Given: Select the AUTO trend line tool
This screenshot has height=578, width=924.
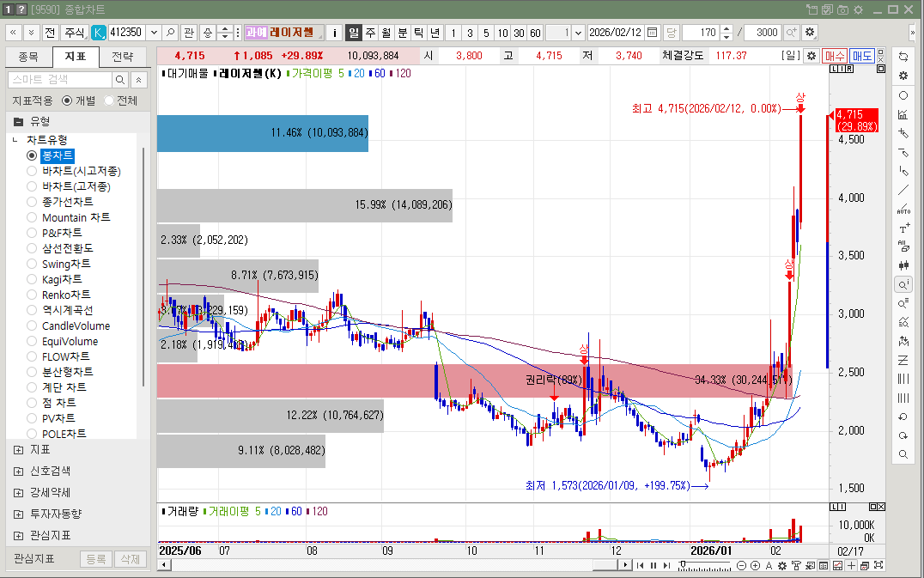Looking at the screenshot, I should point(903,209).
